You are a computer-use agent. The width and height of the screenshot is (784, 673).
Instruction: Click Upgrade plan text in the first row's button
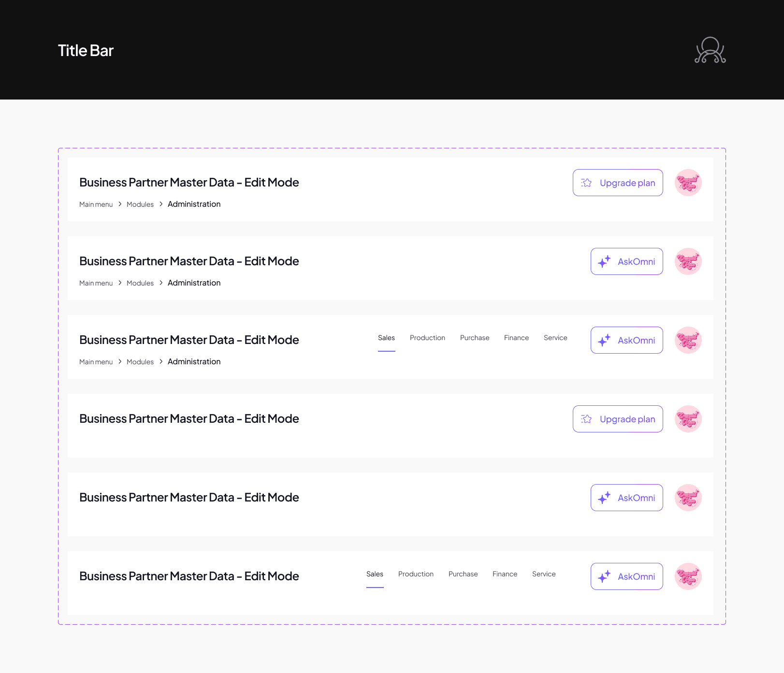pos(627,183)
